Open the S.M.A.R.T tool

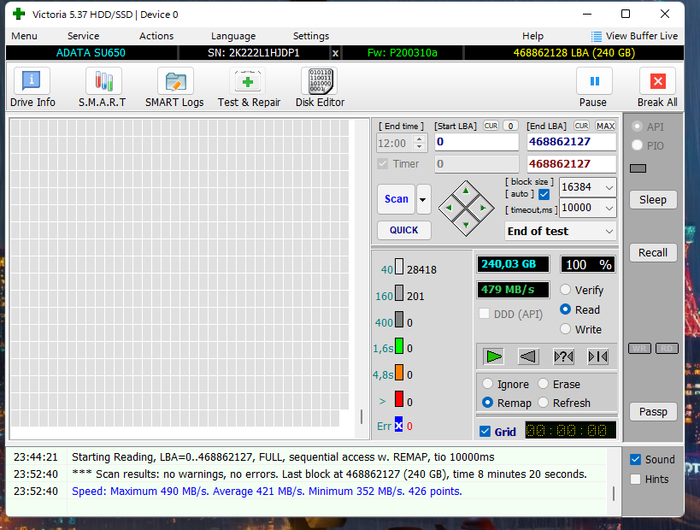pos(102,87)
